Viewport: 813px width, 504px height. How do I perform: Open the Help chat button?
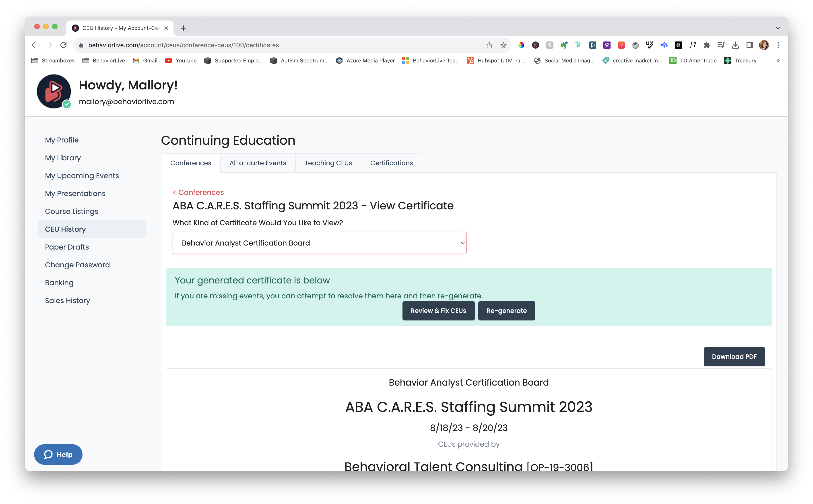coord(58,454)
